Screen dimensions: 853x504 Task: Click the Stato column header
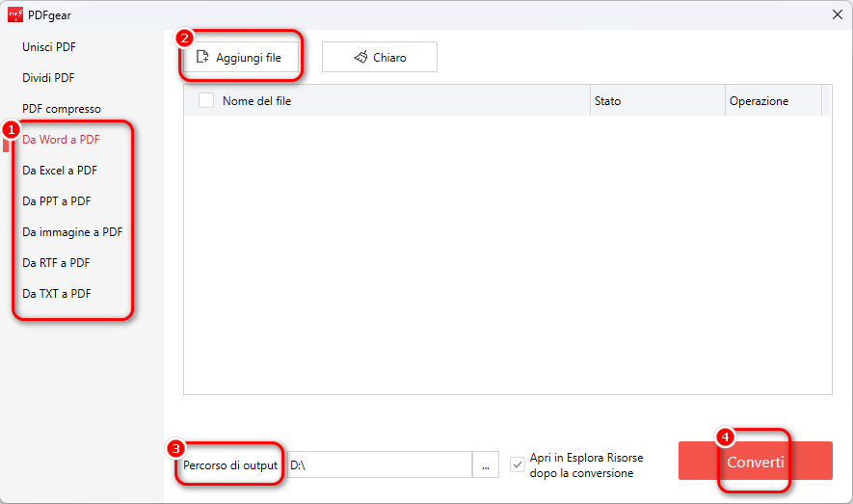coord(607,100)
